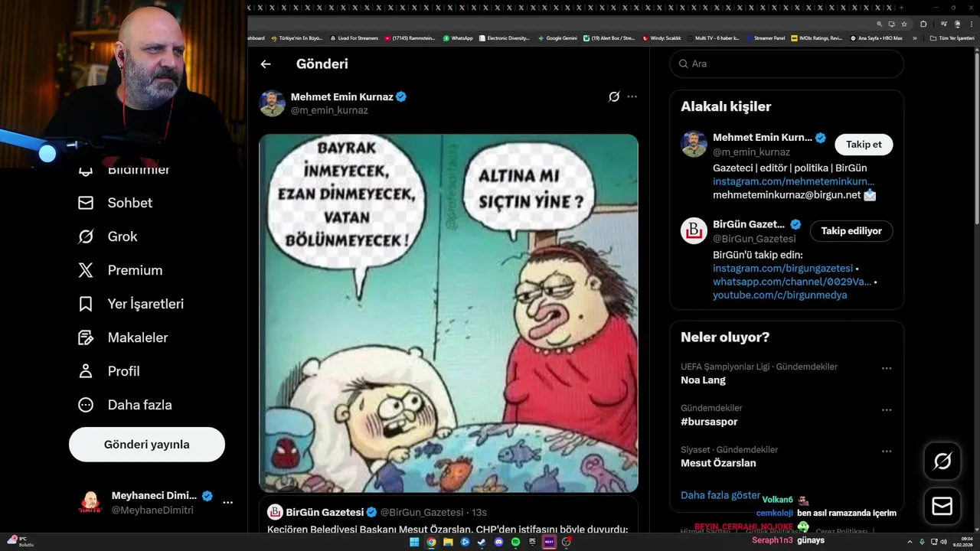
Task: Open account menu dots next to Meyhaneci Dimitri
Action: tap(227, 503)
